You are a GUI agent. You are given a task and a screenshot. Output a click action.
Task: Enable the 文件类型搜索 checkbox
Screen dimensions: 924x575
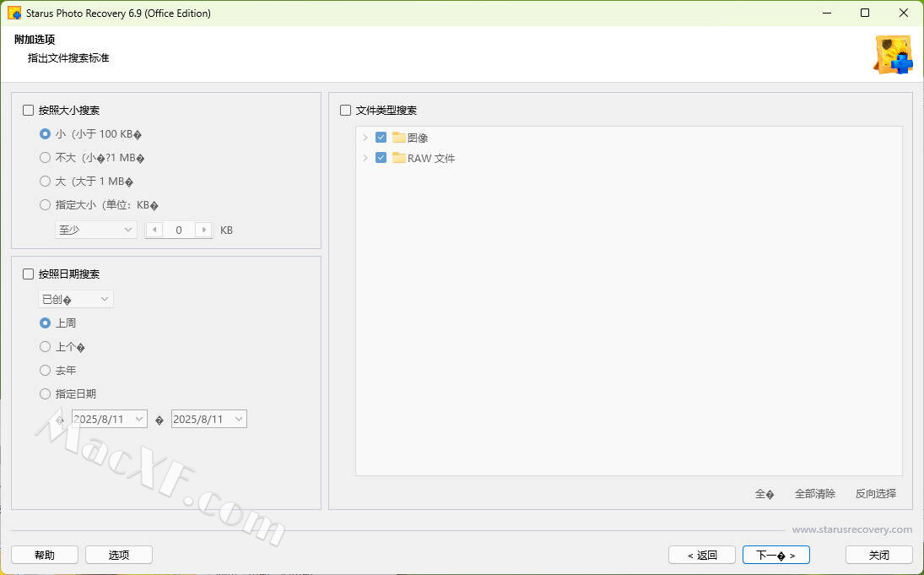346,111
